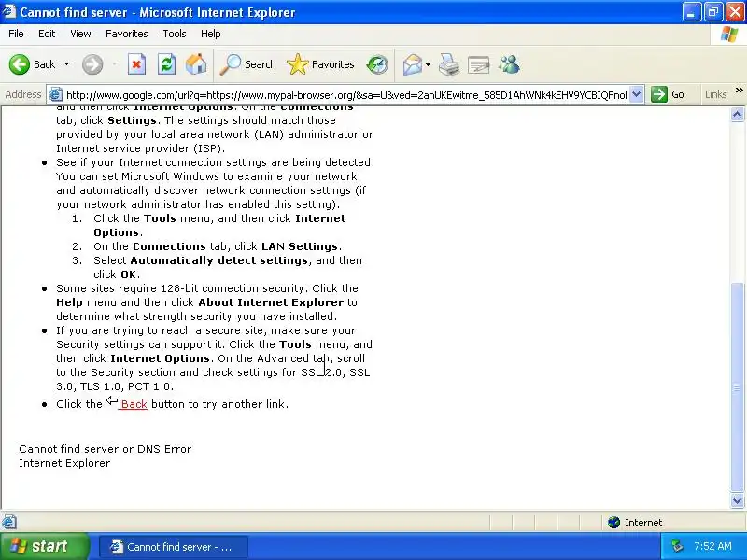Click the Windows flag logo throbber

pos(729,35)
